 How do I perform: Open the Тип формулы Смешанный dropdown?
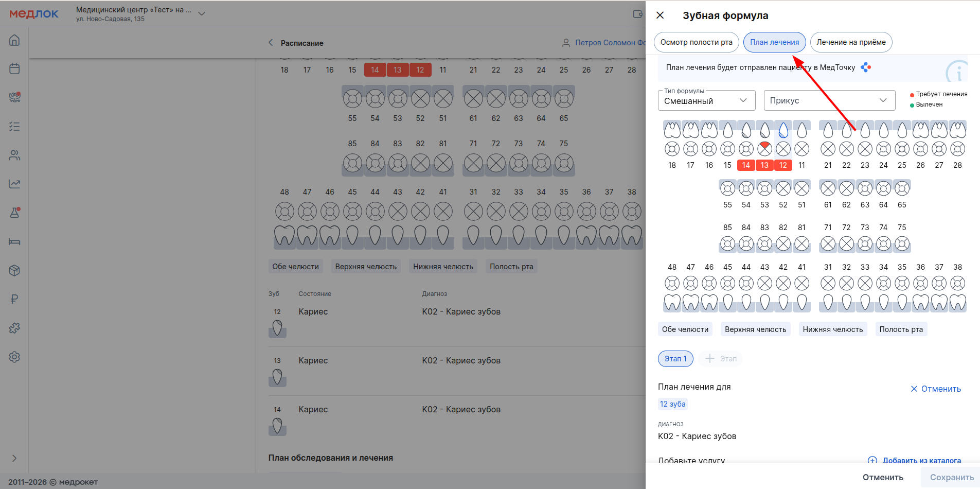click(706, 101)
